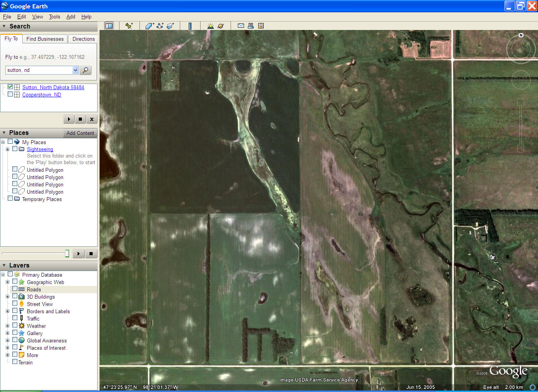
Task: Uncheck Sutton, North Dakota 58484 result
Action: 10,87
